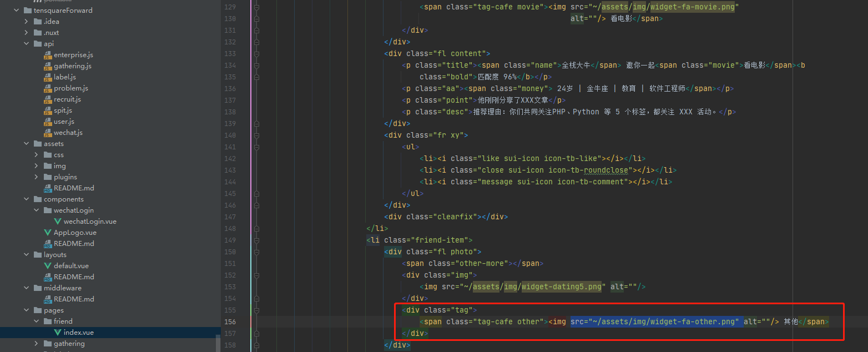
Task: Expand the .idea folder chevron
Action: 27,22
